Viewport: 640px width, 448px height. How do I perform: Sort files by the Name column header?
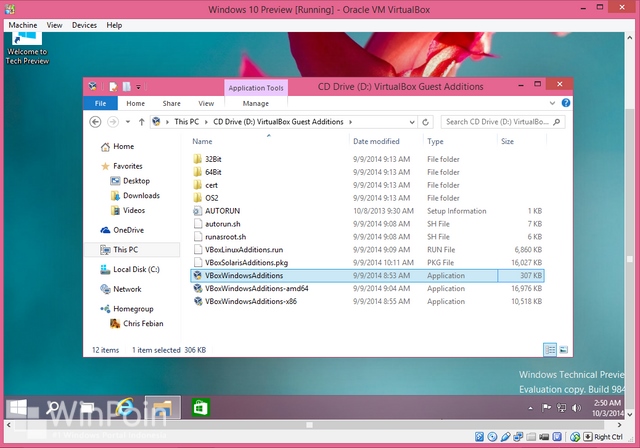tap(202, 141)
